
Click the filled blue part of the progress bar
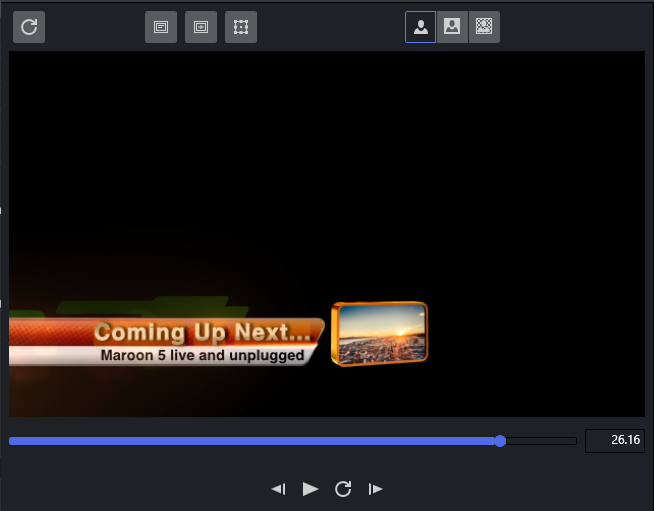point(250,441)
